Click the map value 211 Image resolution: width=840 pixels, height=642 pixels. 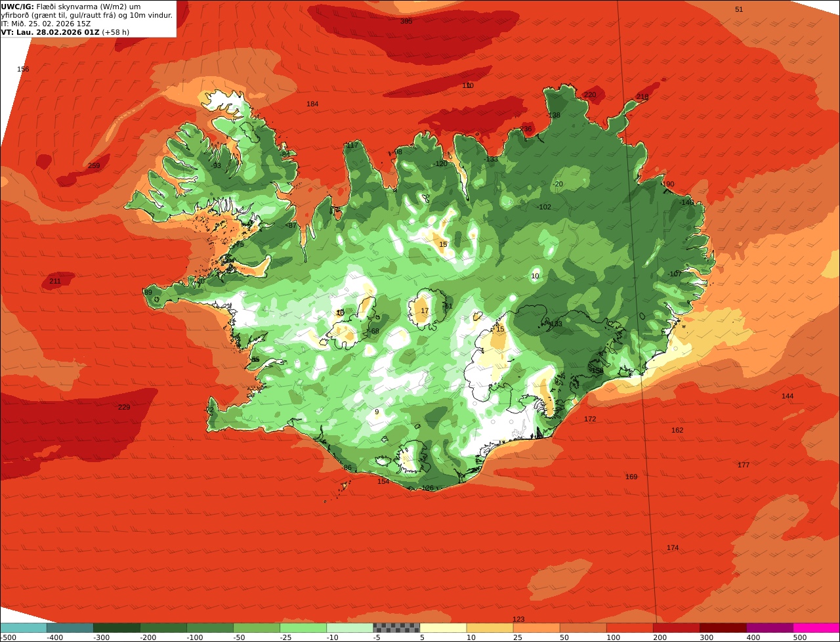point(55,281)
